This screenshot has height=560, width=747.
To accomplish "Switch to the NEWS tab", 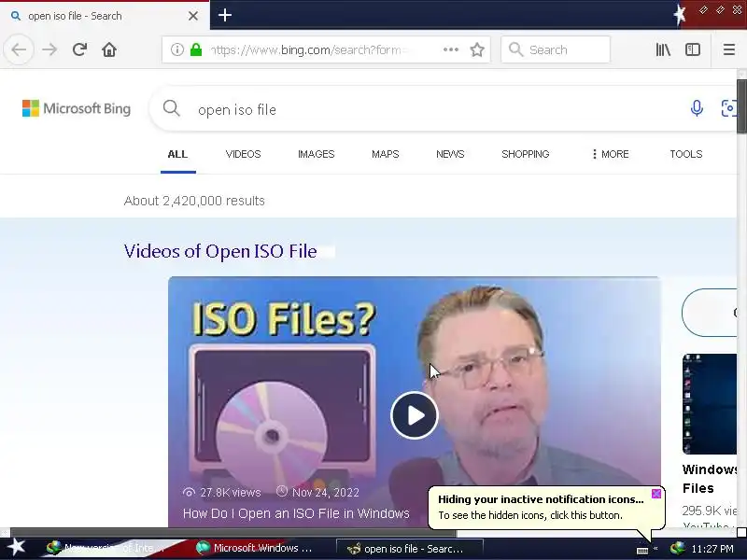I will [450, 154].
